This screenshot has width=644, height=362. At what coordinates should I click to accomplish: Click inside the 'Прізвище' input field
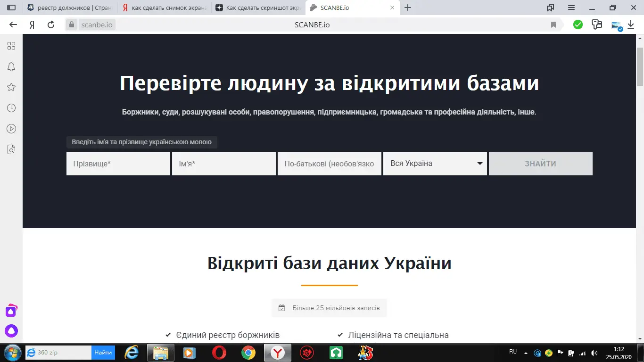(x=118, y=164)
